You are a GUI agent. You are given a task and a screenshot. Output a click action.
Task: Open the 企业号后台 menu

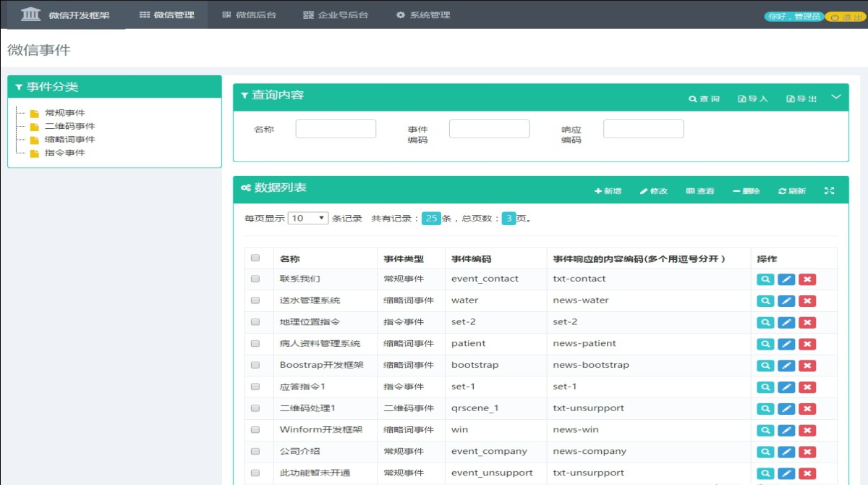pos(336,14)
